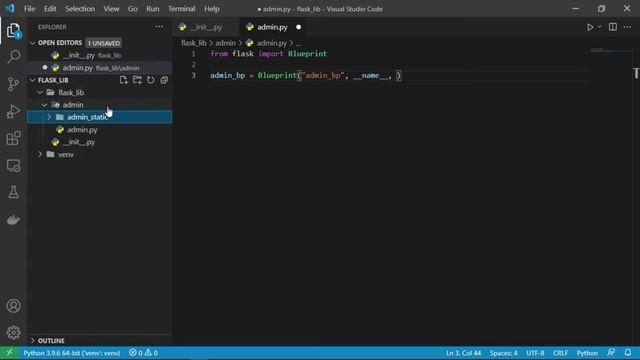Open the Go menu

pyautogui.click(x=133, y=9)
